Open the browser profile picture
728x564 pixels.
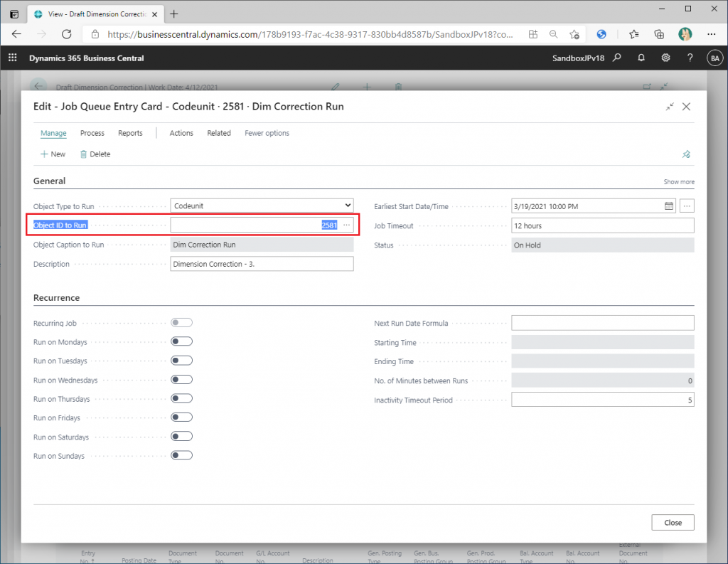685,34
